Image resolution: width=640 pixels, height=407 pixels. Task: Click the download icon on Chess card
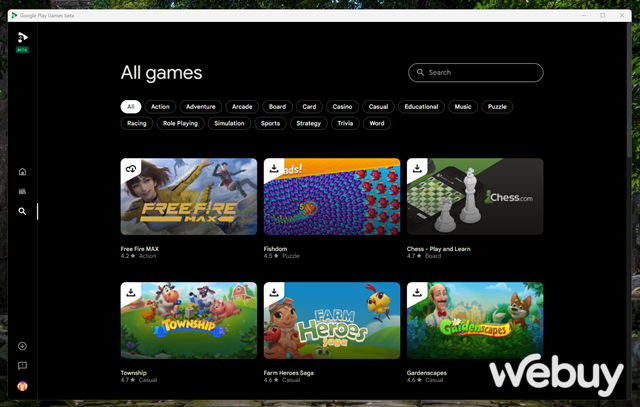click(x=417, y=169)
